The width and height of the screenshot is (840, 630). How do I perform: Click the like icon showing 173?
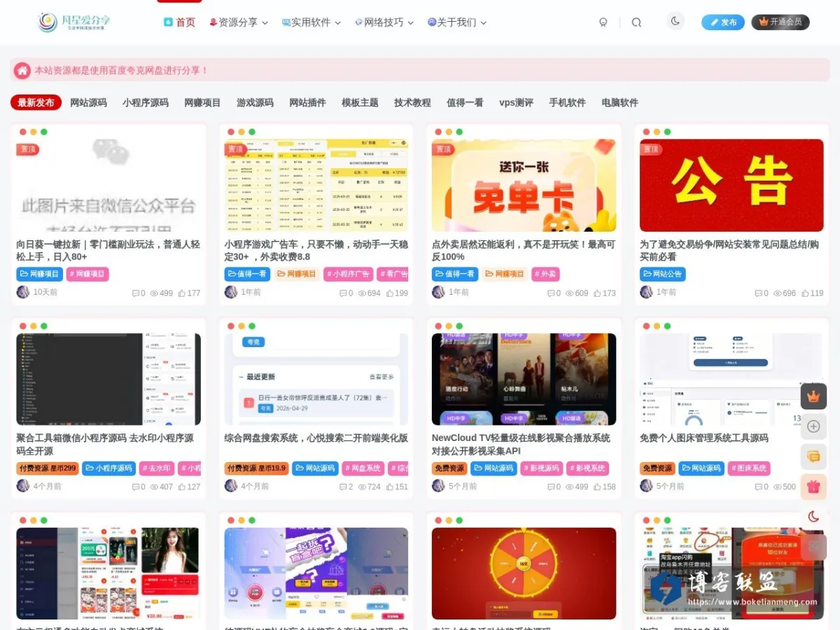[x=598, y=293]
